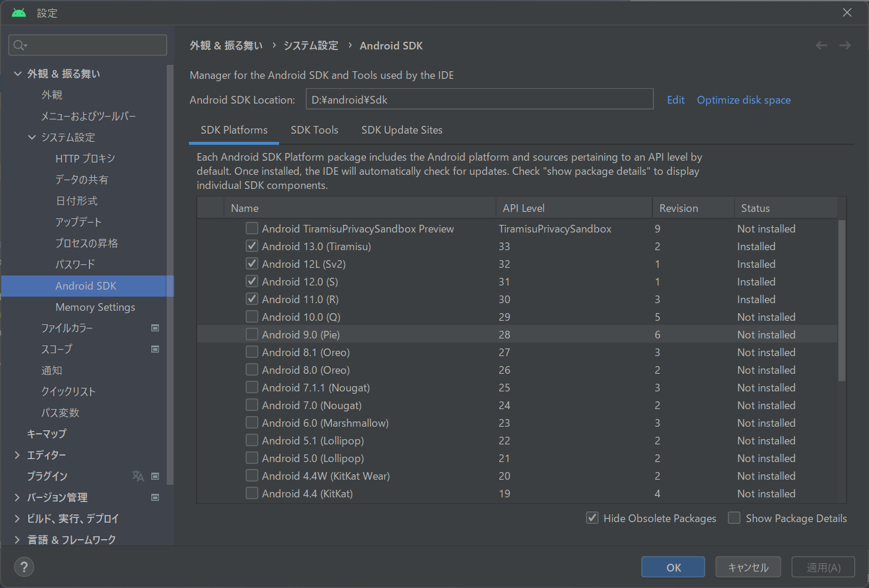Sort by the Status column header
The height and width of the screenshot is (588, 869).
(785, 208)
